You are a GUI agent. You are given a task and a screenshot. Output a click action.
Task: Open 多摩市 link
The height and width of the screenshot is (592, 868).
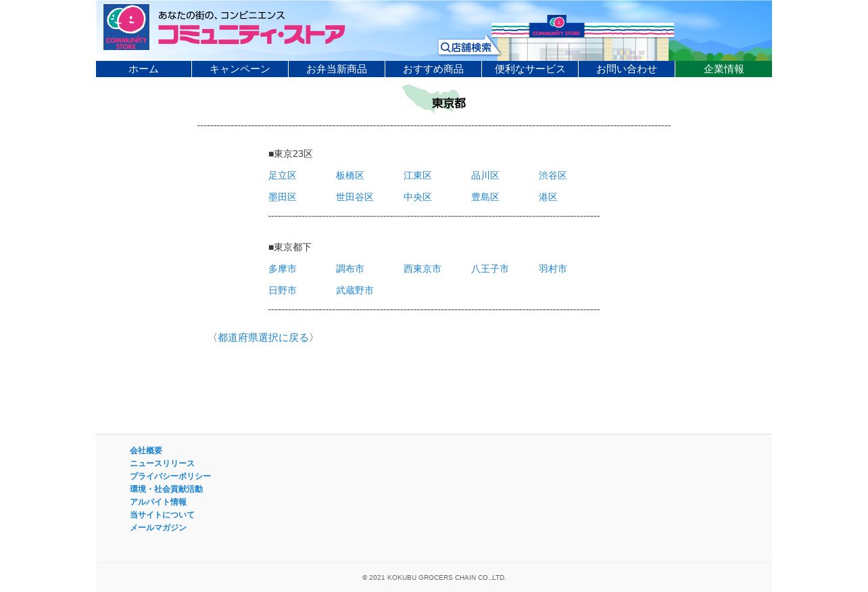pos(283,269)
